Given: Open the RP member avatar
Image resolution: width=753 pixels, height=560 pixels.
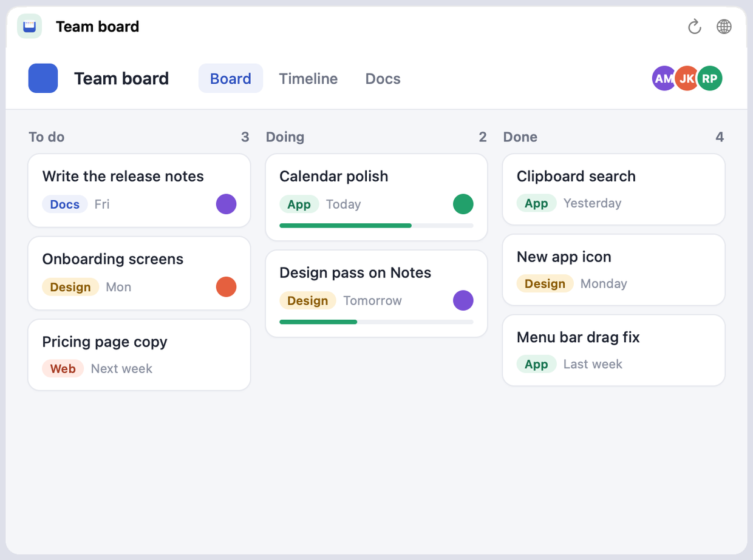Looking at the screenshot, I should coord(709,78).
